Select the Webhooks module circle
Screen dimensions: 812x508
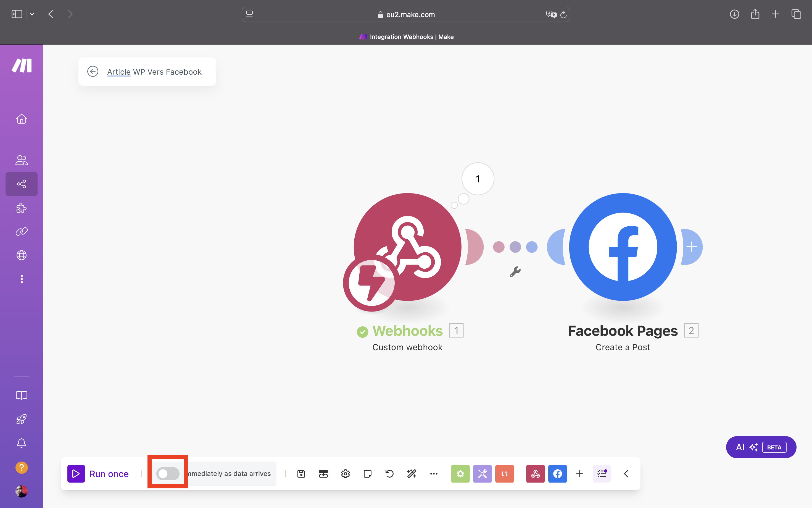[407, 247]
